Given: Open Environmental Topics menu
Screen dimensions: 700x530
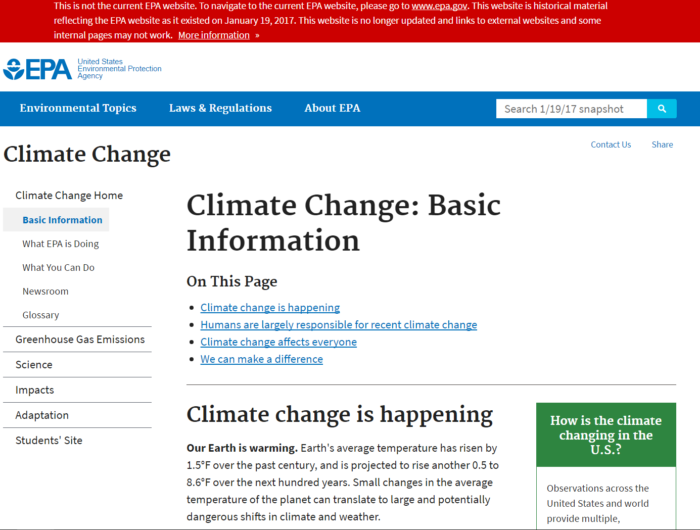Looking at the screenshot, I should (78, 108).
